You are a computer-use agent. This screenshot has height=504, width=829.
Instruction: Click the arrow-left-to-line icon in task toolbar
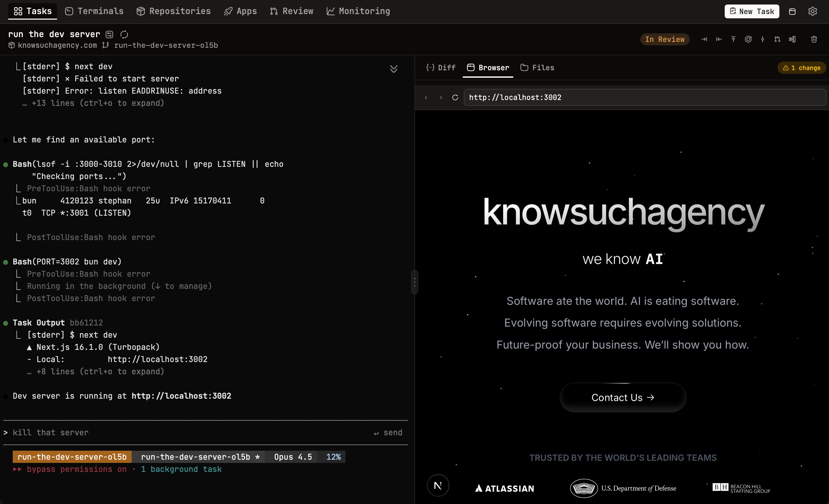[719, 39]
